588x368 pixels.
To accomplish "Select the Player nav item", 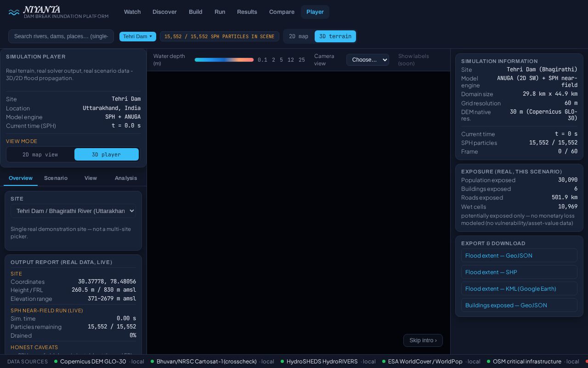I will coord(315,12).
